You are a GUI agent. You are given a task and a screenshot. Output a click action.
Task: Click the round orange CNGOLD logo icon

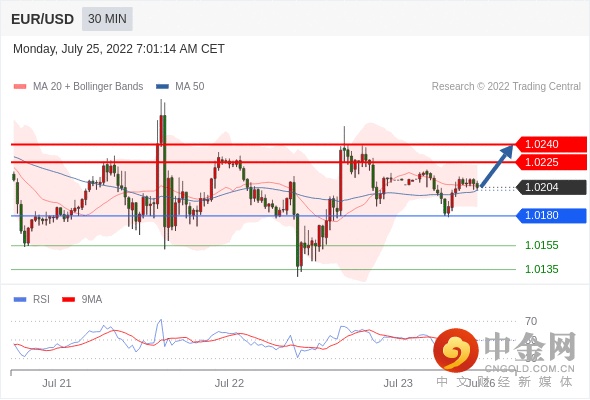click(x=456, y=351)
